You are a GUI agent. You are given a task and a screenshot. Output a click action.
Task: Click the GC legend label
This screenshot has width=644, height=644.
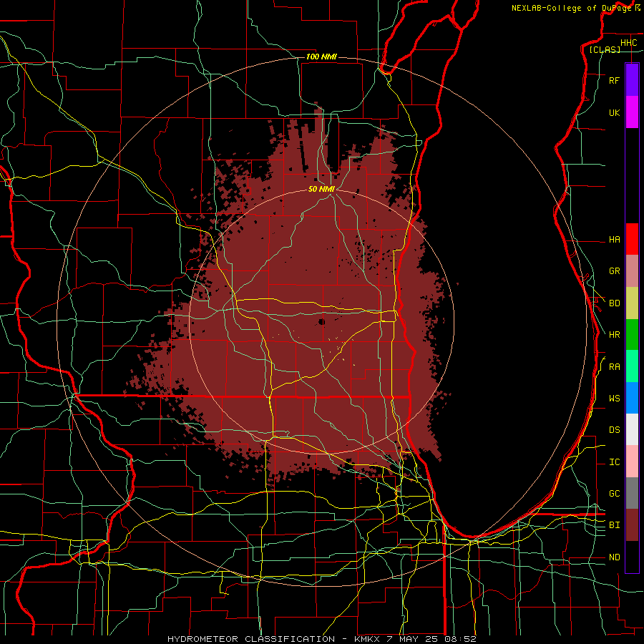[614, 494]
